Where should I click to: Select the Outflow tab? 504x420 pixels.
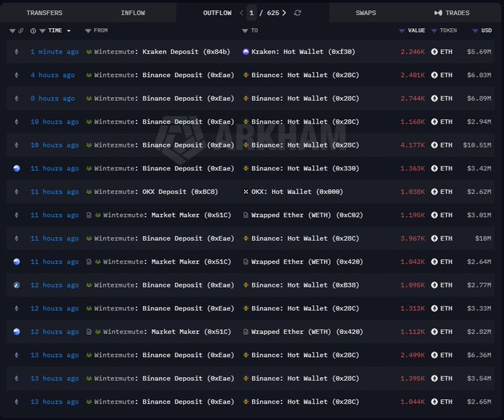coord(217,13)
